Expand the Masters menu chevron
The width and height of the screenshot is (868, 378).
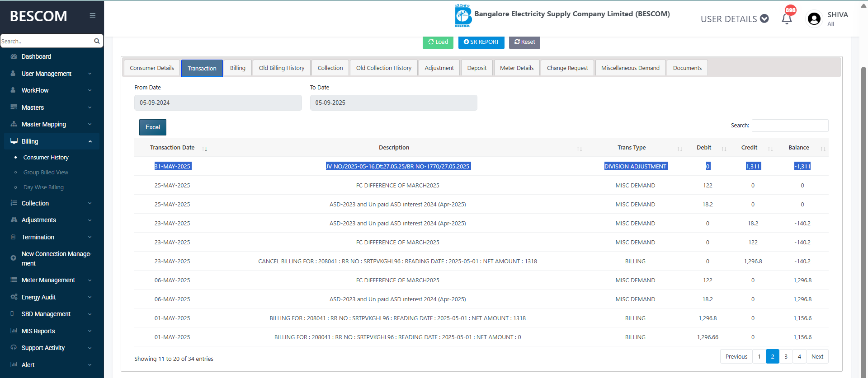pyautogui.click(x=90, y=107)
